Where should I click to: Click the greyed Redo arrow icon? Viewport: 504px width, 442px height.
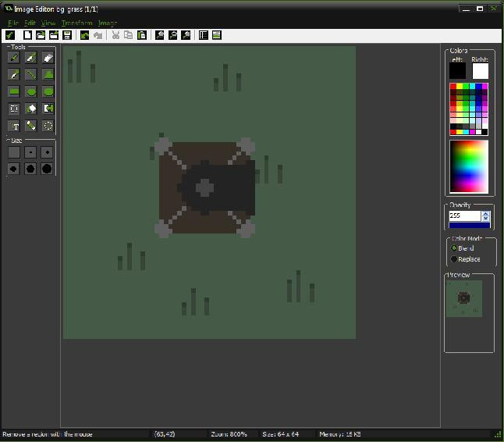pos(98,35)
